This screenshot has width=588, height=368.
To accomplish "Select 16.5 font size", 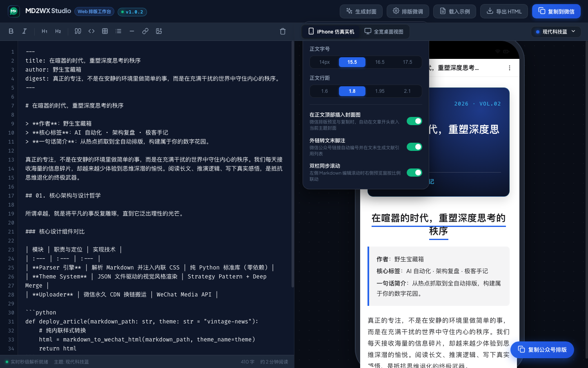I will pos(380,62).
